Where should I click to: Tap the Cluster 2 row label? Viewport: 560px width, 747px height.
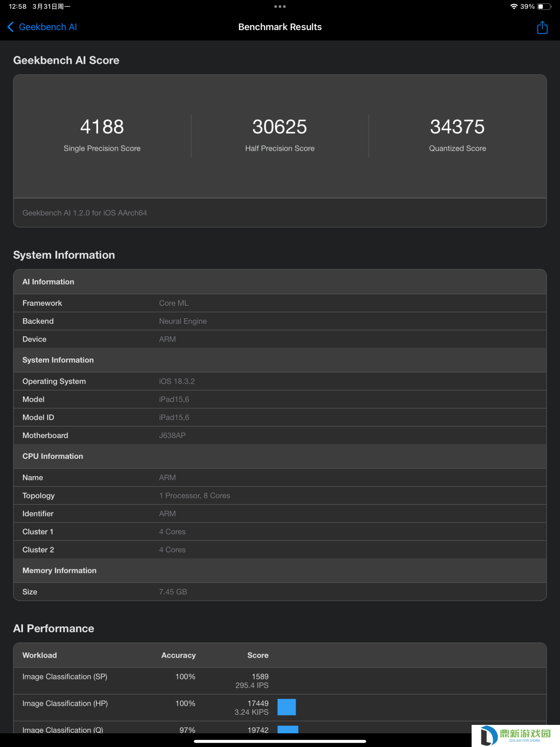click(x=38, y=550)
